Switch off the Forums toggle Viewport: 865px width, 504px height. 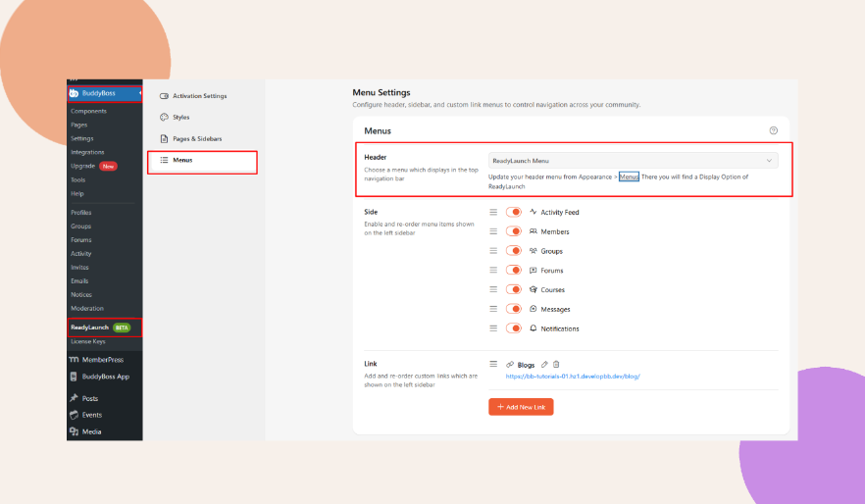pyautogui.click(x=513, y=270)
